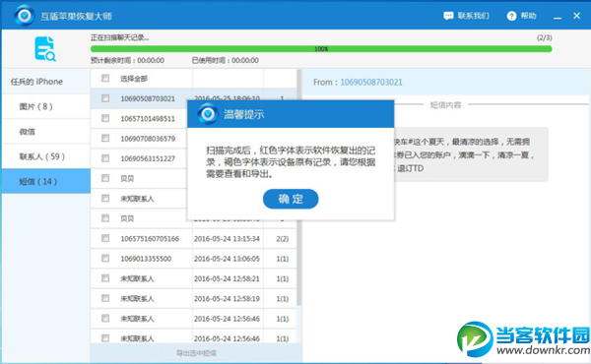Click the 帮助 question mark icon
The width and height of the screenshot is (591, 364).
point(511,16)
